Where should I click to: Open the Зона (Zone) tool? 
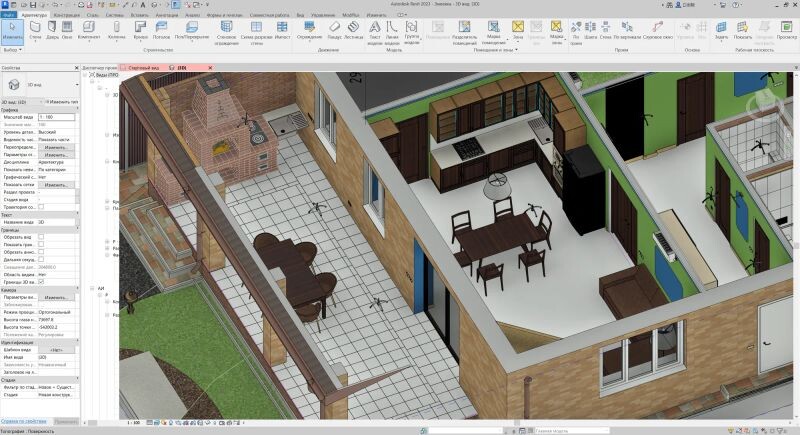pos(518,29)
